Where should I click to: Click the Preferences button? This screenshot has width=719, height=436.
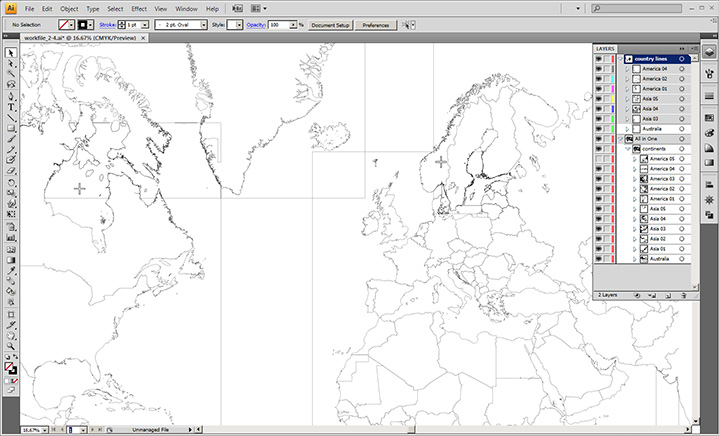375,24
